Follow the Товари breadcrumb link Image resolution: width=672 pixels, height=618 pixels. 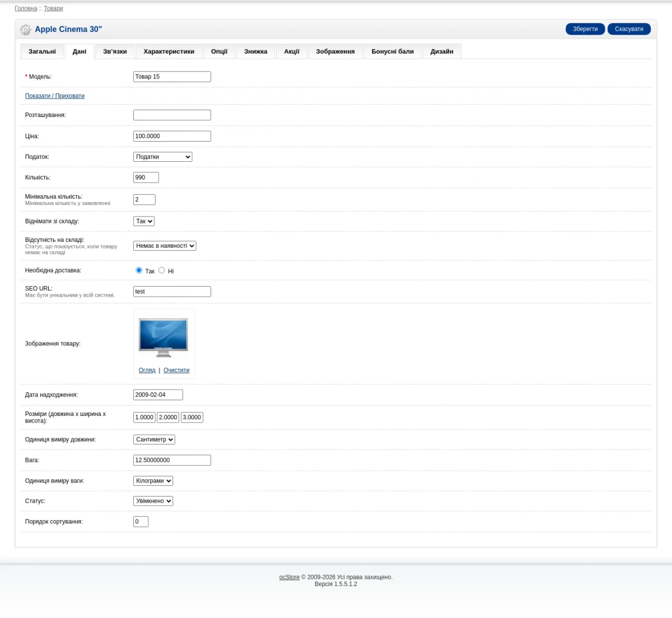tap(53, 8)
